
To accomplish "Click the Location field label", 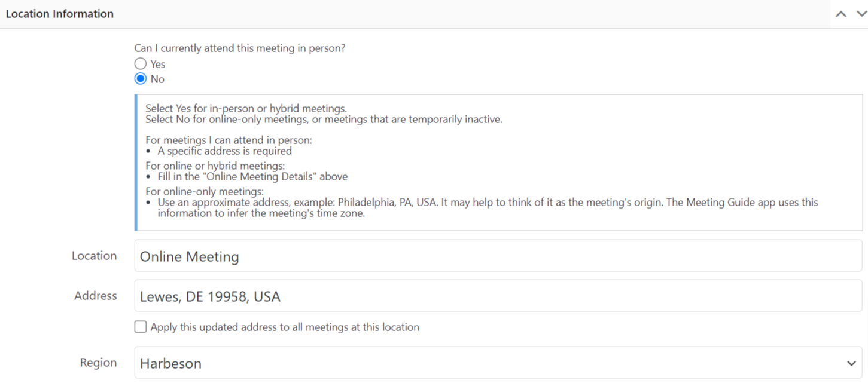I will 94,256.
